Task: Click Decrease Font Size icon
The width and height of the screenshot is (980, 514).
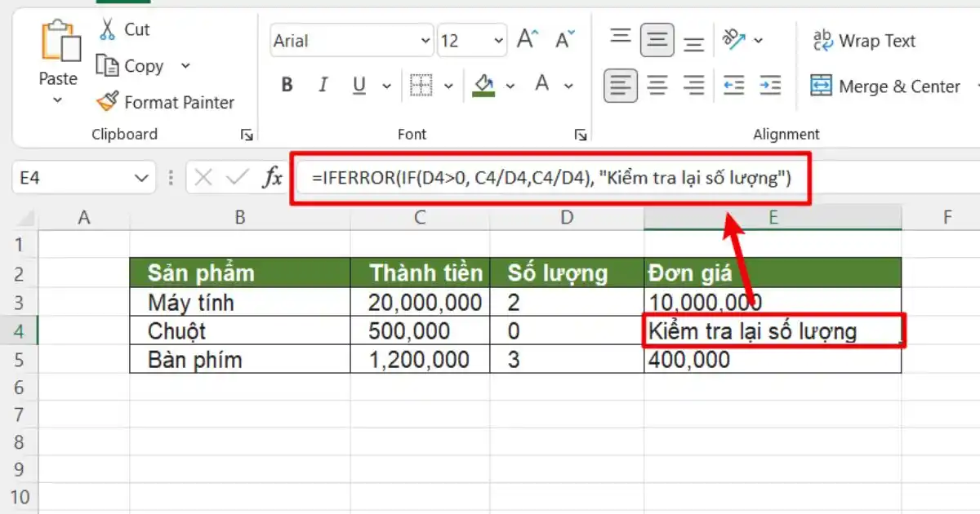Action: coord(565,40)
